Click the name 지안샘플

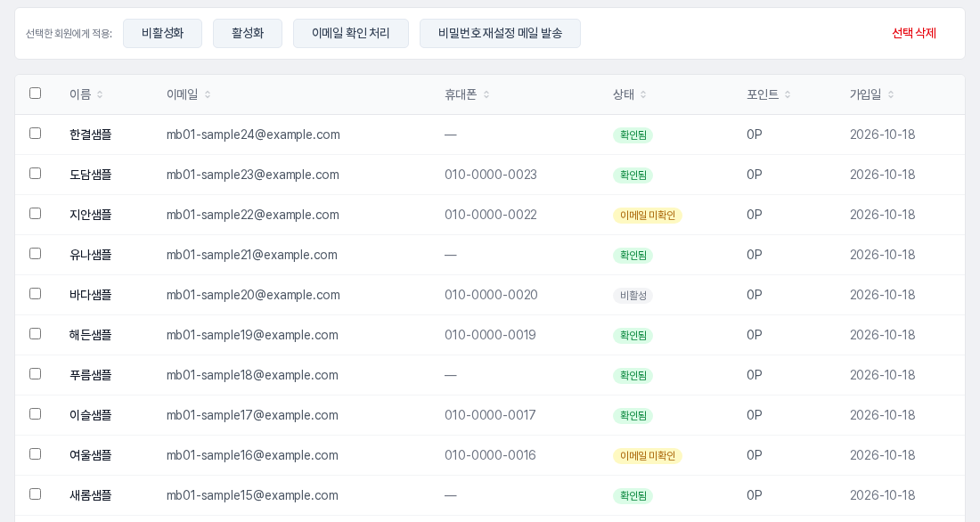pos(91,215)
